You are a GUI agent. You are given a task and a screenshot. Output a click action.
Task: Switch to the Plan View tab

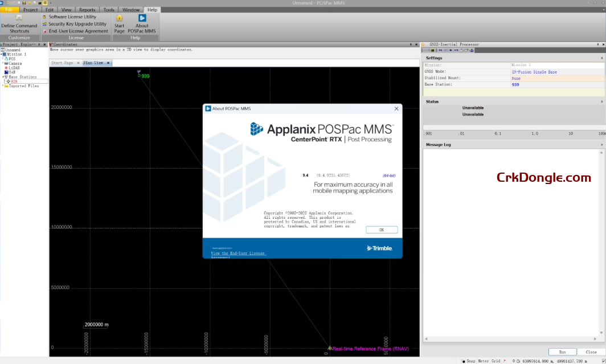pyautogui.click(x=93, y=63)
